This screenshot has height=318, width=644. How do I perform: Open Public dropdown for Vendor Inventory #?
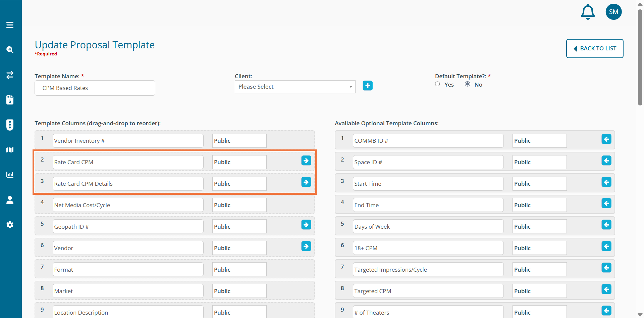point(239,141)
